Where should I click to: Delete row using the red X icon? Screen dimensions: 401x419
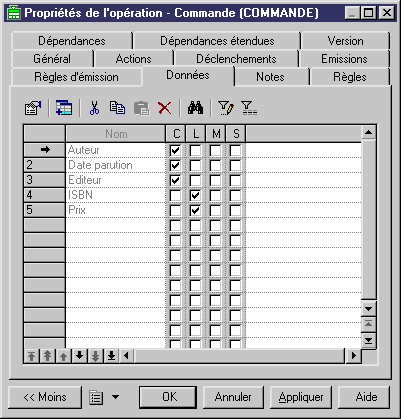click(x=165, y=108)
